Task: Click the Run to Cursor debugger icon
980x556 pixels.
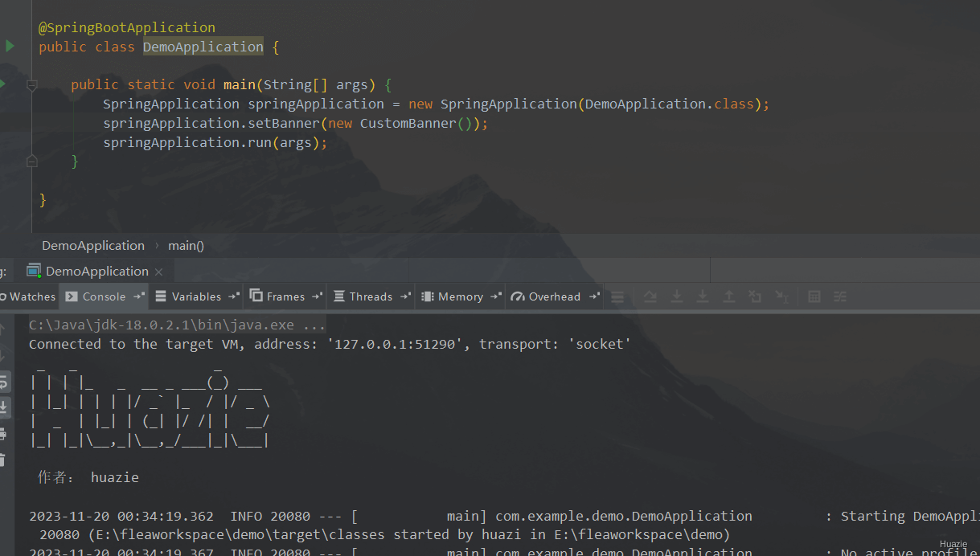Action: click(x=781, y=296)
